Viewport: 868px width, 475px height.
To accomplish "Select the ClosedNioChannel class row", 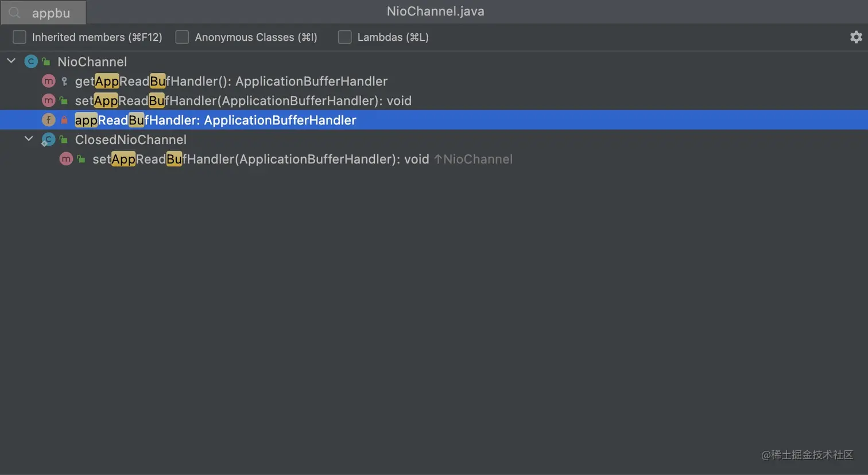I will (x=434, y=139).
